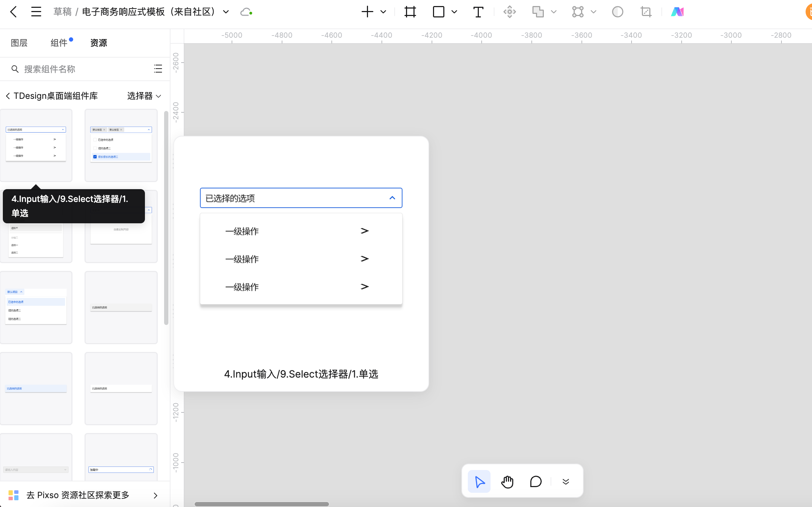Screen dimensions: 812x507
Task: Click the cloud sync status icon
Action: tap(246, 12)
